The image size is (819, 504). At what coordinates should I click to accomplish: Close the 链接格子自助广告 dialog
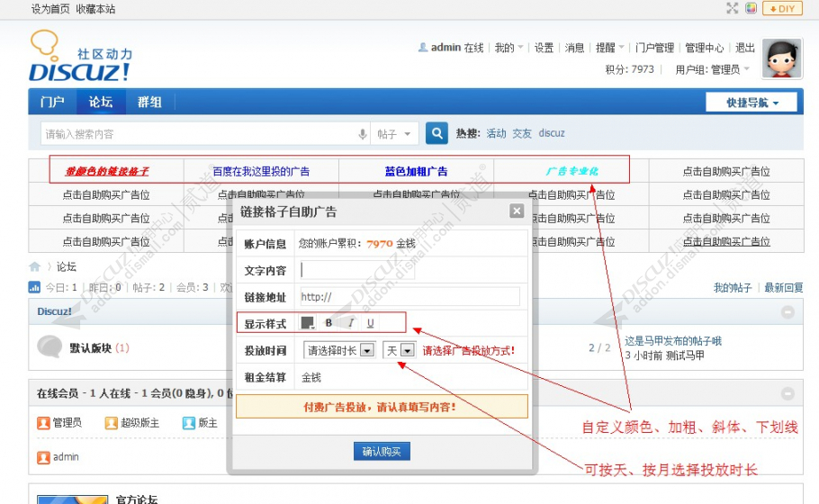click(x=517, y=211)
